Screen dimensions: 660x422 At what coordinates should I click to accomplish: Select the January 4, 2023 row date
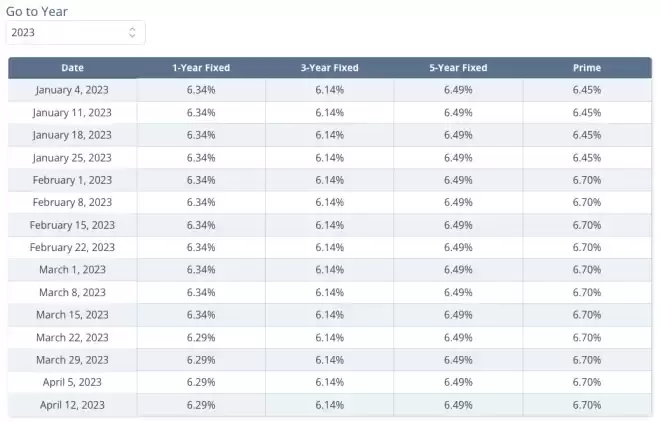(72, 90)
